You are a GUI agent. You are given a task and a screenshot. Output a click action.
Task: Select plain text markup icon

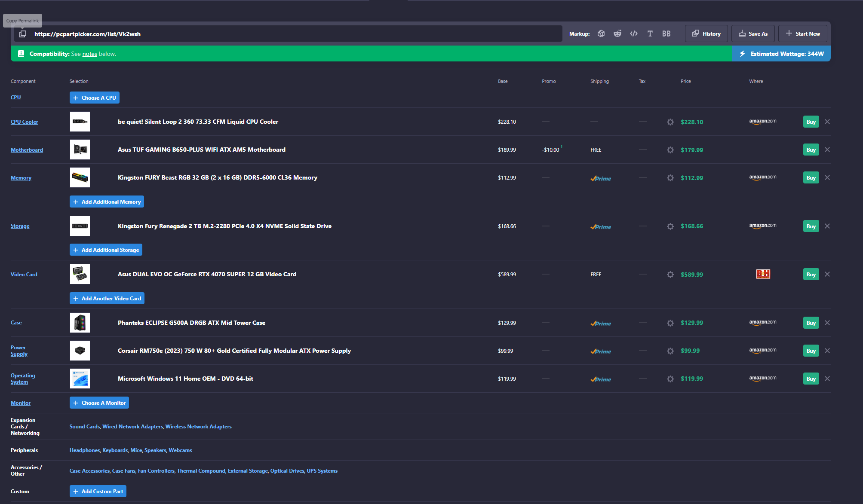[x=650, y=34]
